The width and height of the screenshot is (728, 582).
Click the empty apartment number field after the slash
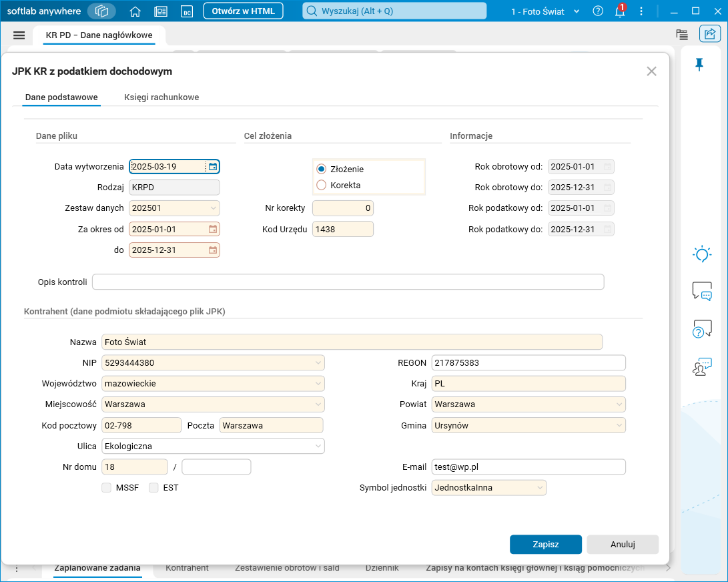[x=216, y=467]
